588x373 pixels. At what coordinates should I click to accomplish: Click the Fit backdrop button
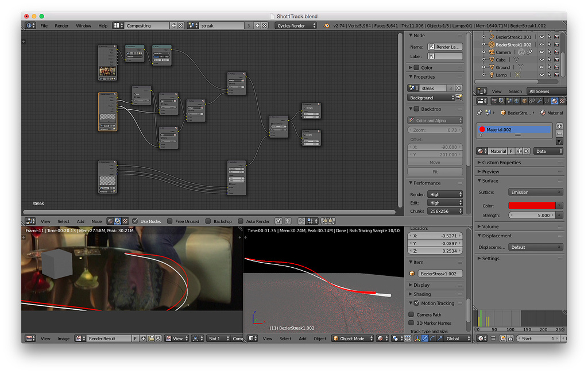coord(435,172)
